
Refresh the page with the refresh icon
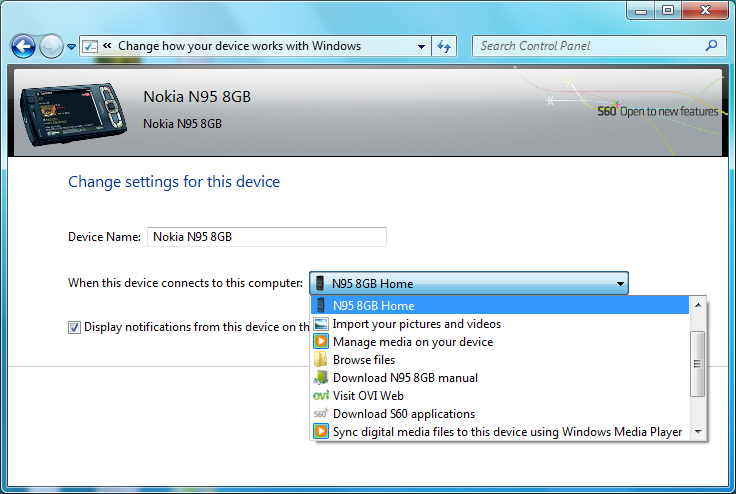point(444,46)
